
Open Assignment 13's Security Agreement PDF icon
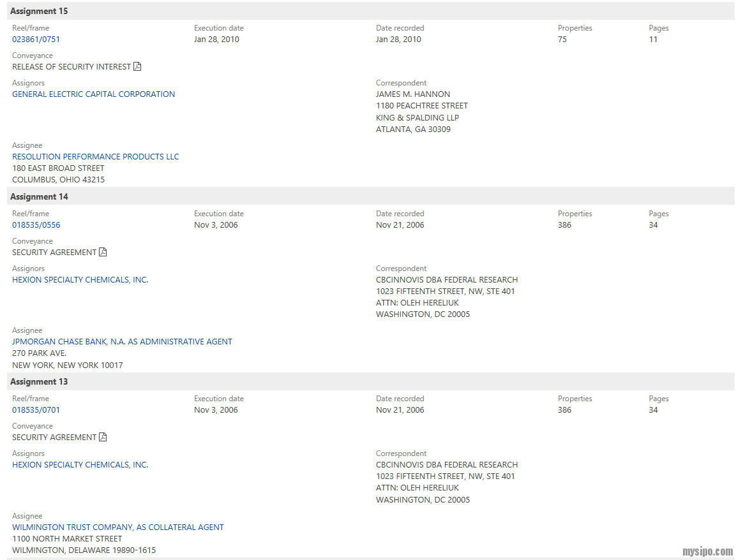pyautogui.click(x=103, y=437)
